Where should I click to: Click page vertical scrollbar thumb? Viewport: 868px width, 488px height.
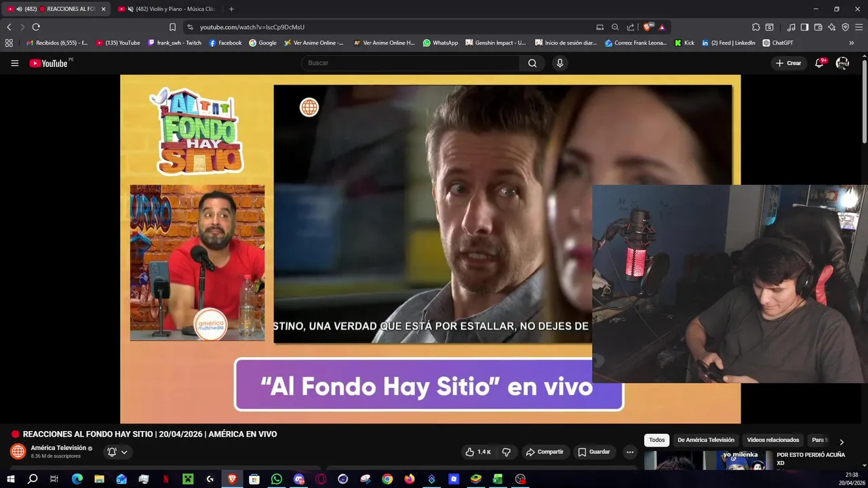tap(865, 102)
